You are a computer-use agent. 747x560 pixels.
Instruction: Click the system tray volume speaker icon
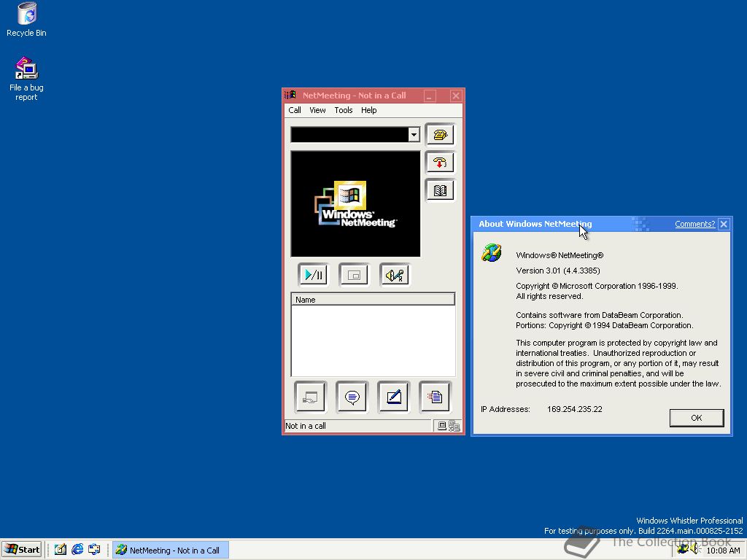pos(695,550)
